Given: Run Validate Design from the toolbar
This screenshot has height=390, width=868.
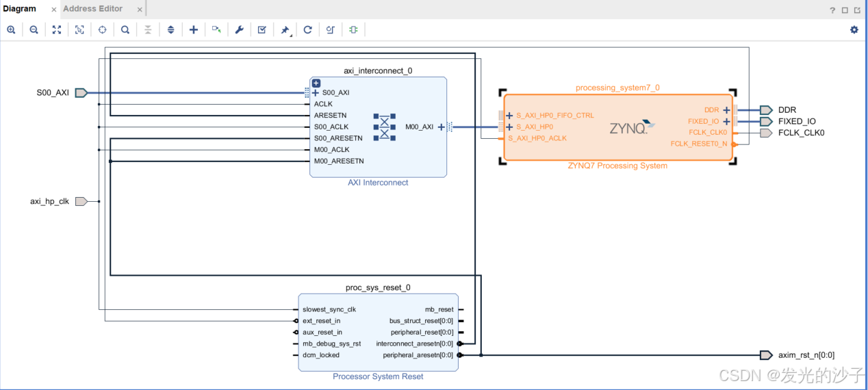Looking at the screenshot, I should [x=262, y=29].
